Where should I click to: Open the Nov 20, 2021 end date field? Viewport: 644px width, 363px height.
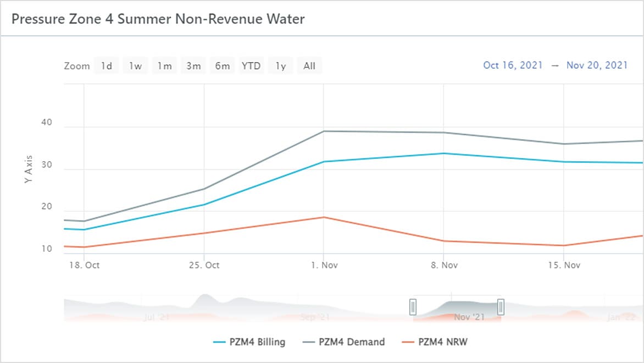click(x=597, y=65)
